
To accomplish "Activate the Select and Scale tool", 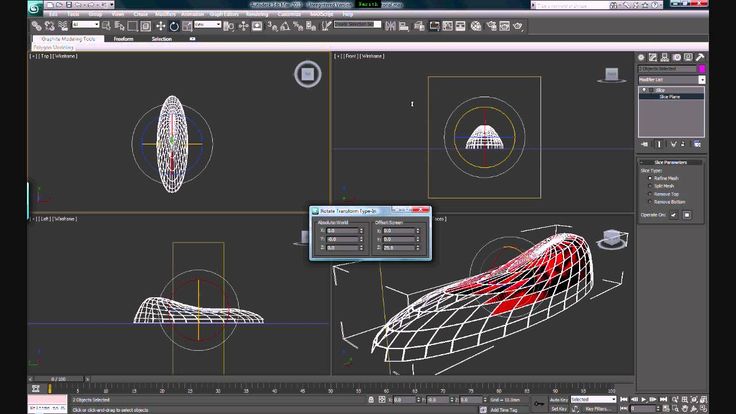I will coord(187,26).
